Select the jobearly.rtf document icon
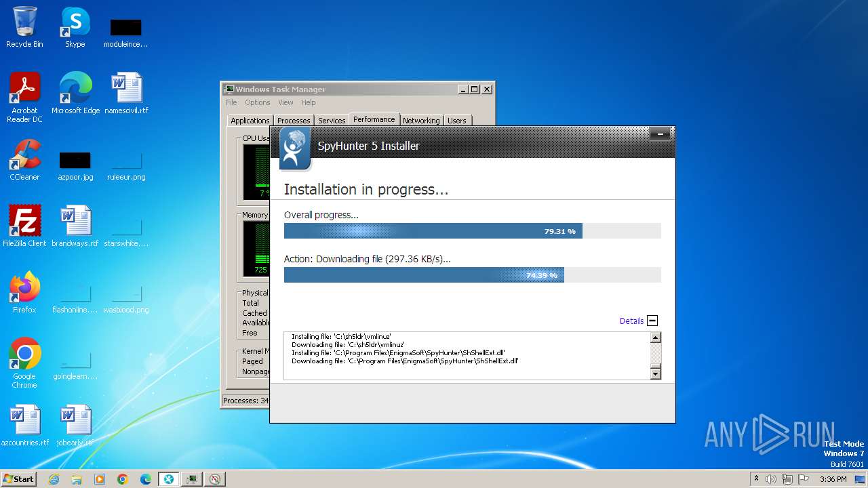Viewport: 868px width, 488px height. [x=75, y=425]
